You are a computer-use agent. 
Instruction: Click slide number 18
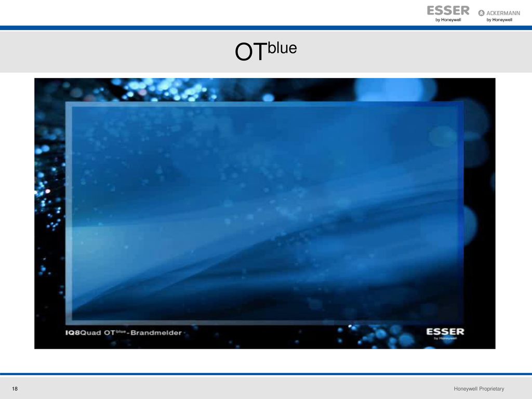tap(15, 389)
